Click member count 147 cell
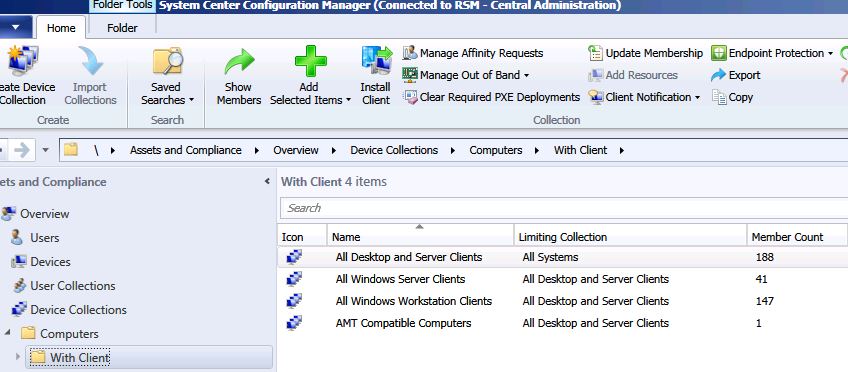This screenshot has width=848, height=372. click(x=765, y=301)
